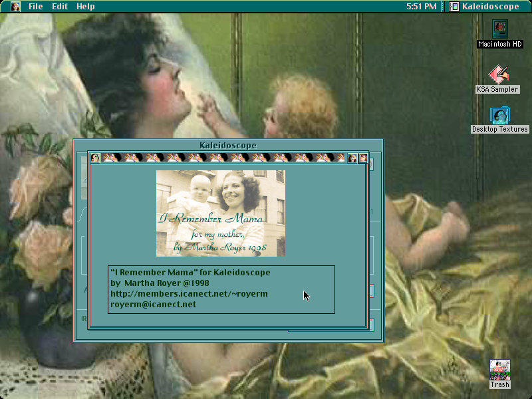Click the royerm@icanect.net email address

(154, 305)
